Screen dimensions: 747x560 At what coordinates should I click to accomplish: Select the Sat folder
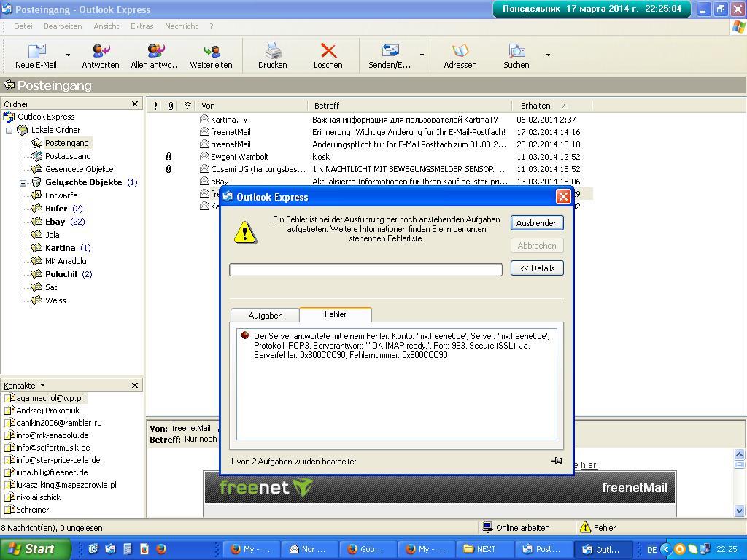(x=44, y=287)
